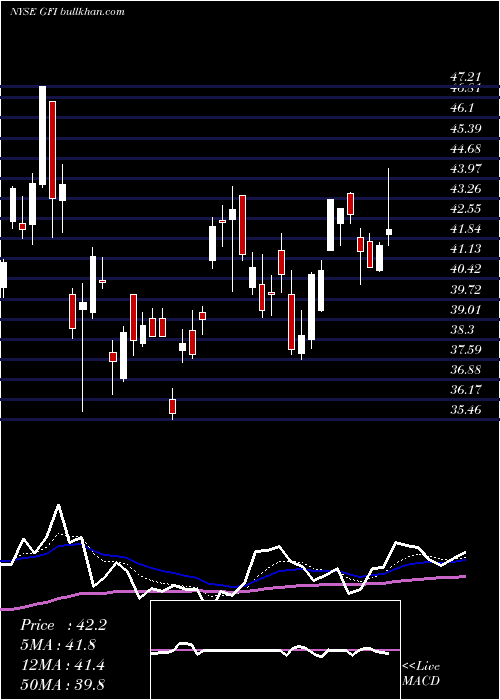Click the 43.26 price axis label

[x=466, y=189]
